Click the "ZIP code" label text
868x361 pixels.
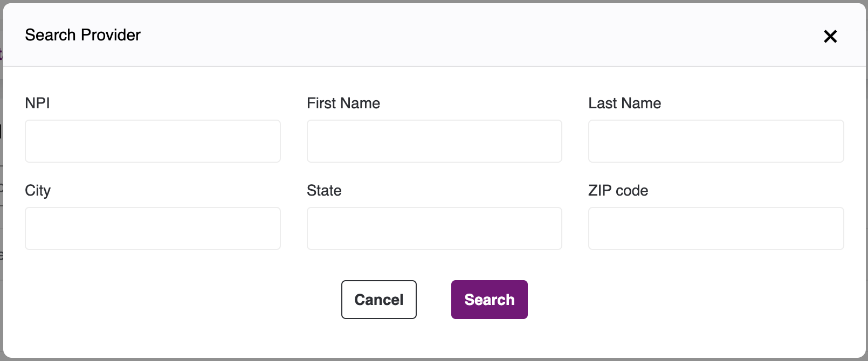618,190
